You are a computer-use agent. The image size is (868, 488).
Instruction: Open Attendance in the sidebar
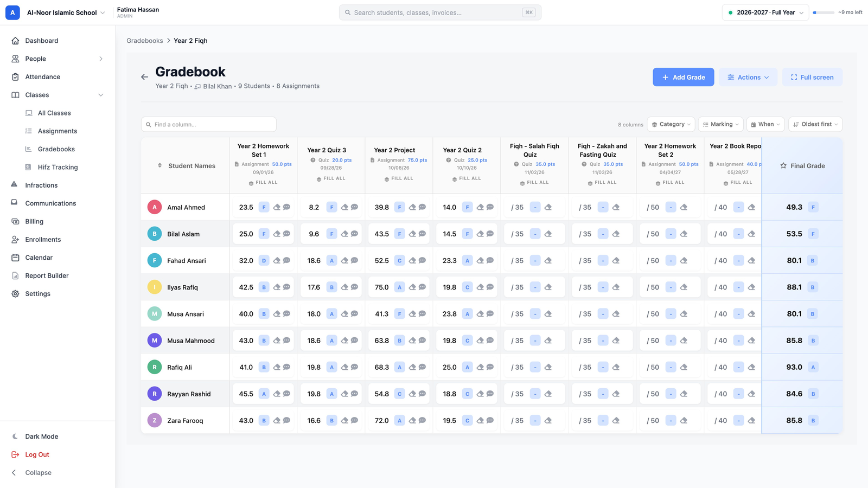[42, 77]
